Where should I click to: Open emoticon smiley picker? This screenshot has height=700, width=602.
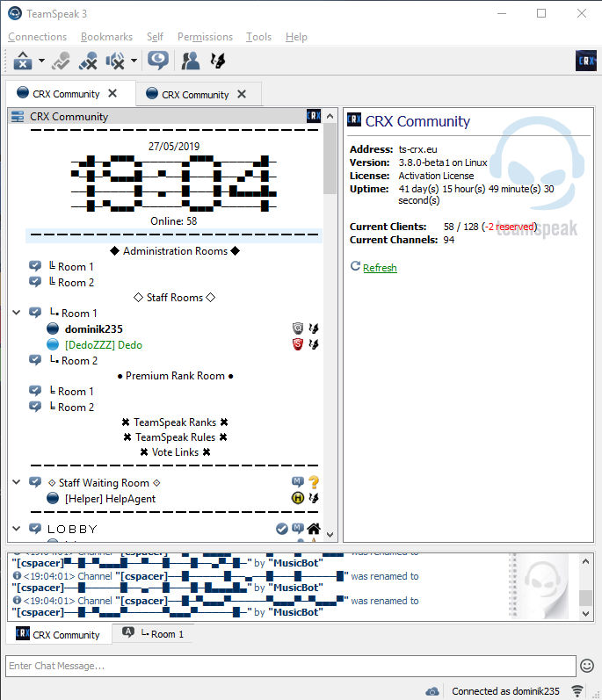(x=587, y=666)
